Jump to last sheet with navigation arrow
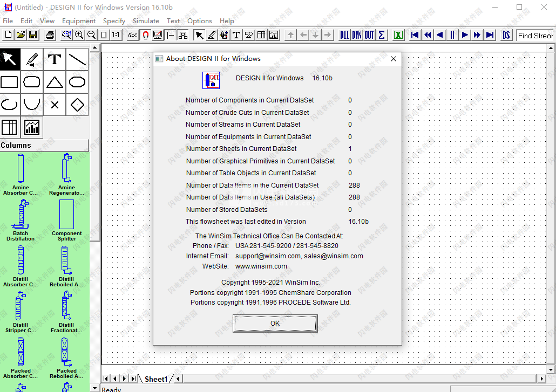 (x=133, y=379)
